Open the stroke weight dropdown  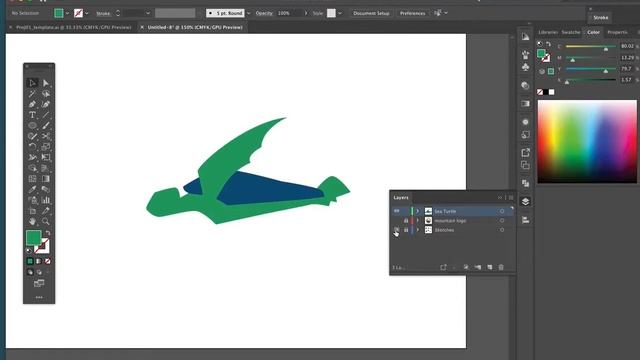148,13
